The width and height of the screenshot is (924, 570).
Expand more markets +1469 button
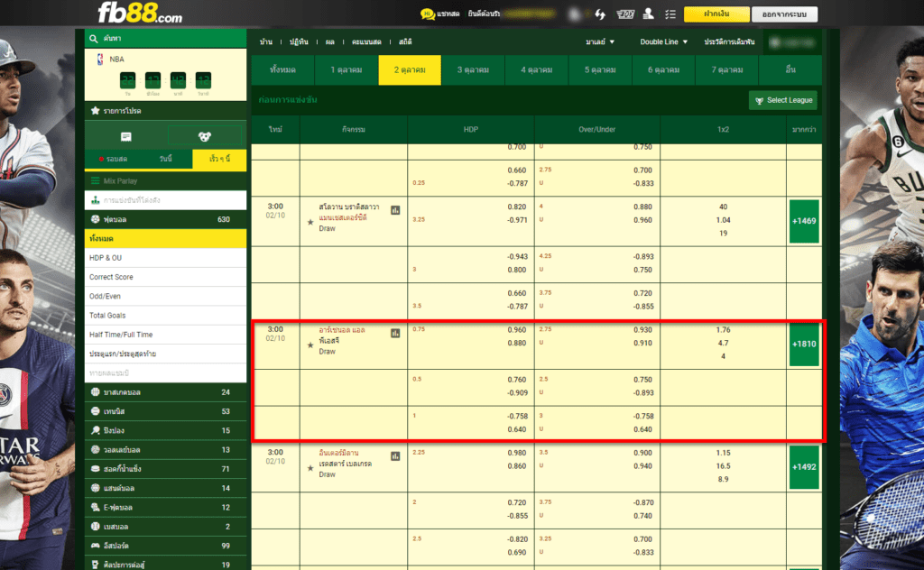[x=804, y=221]
